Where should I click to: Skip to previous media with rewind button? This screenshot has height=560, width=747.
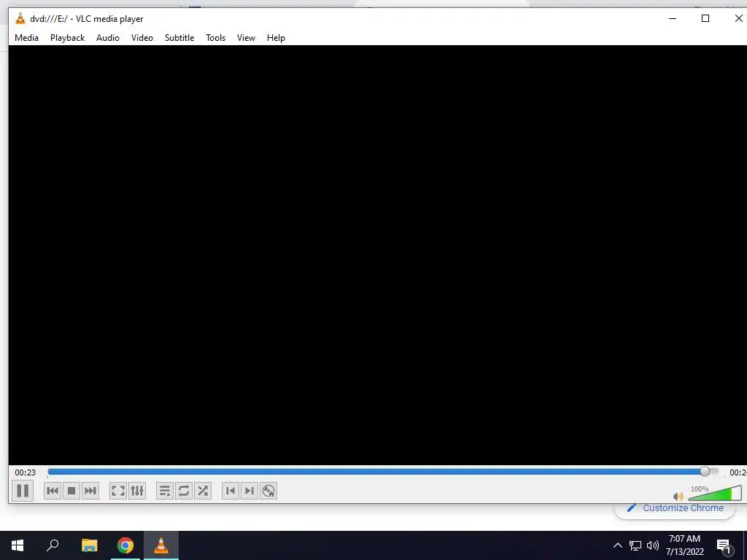tap(53, 491)
